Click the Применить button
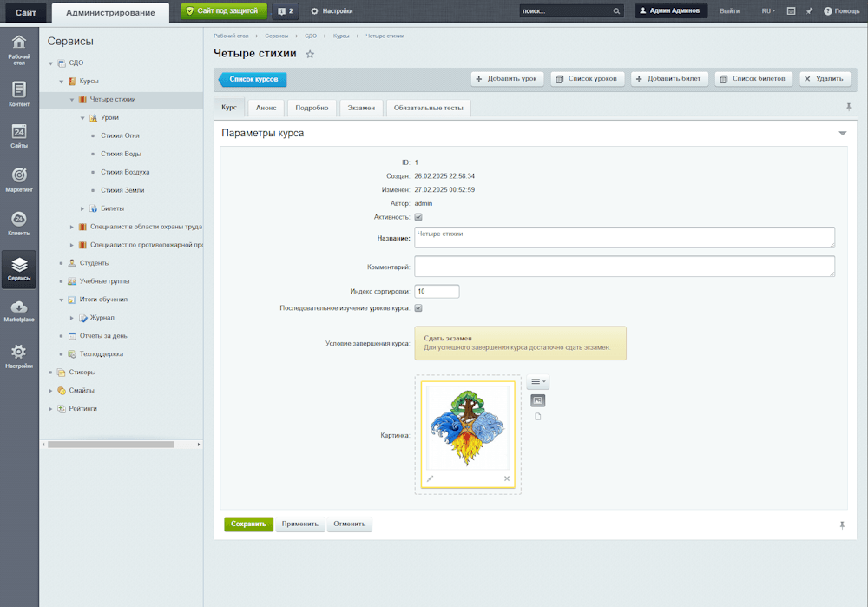Viewport: 868px width, 607px height. (300, 524)
